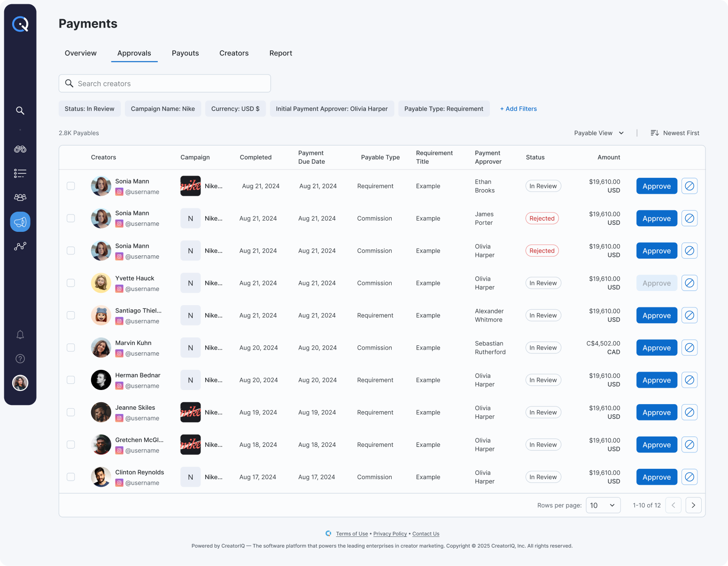The height and width of the screenshot is (566, 728).
Task: Open the Payable View dropdown
Action: pos(599,133)
